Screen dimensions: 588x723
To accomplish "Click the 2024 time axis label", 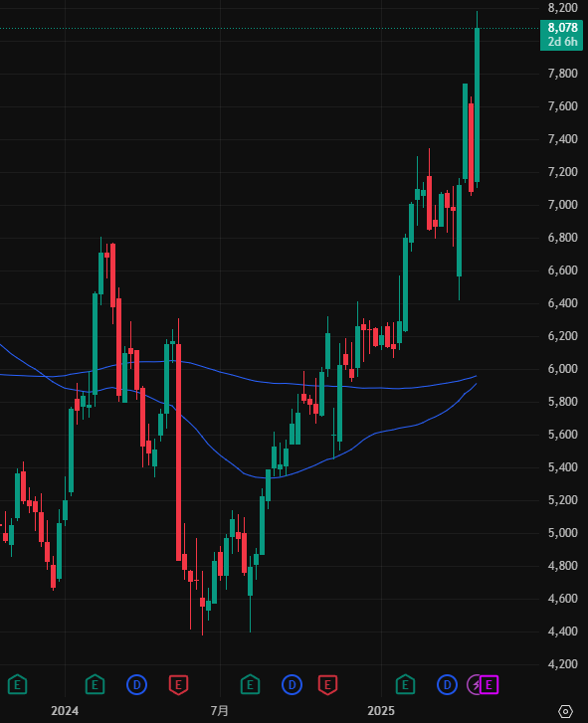I will 65,710.
